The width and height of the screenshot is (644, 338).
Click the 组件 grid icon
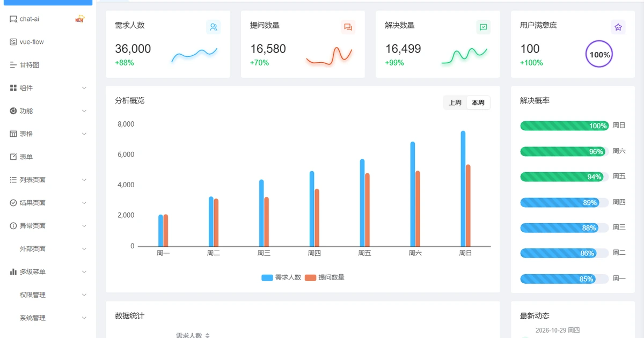(13, 88)
